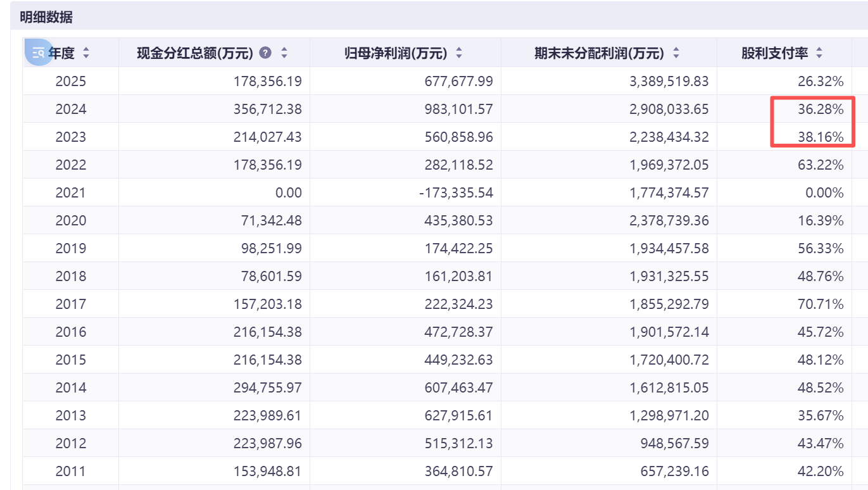Select the 2025 year row cell
868x490 pixels.
click(x=71, y=81)
